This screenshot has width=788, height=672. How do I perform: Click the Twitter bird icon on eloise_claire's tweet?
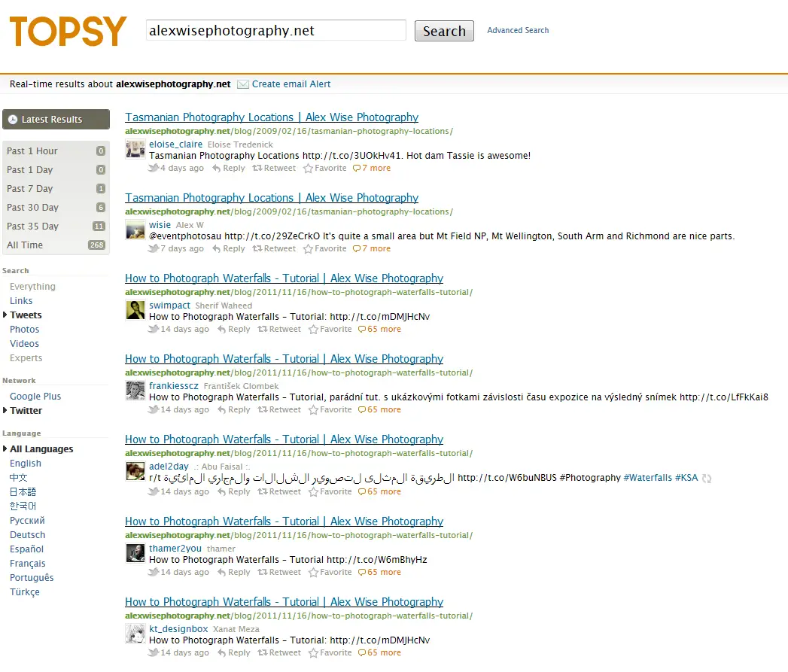click(154, 168)
